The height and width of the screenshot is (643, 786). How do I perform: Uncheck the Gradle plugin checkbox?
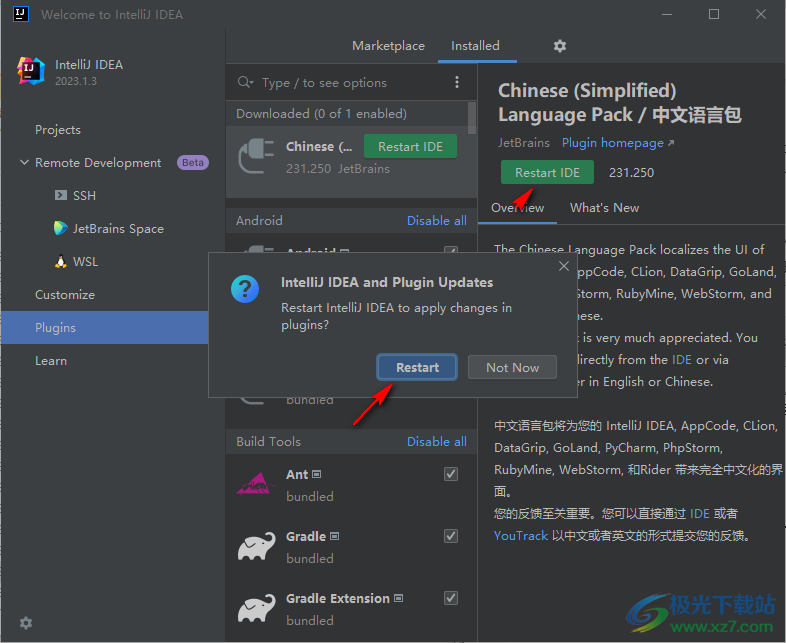pos(451,536)
